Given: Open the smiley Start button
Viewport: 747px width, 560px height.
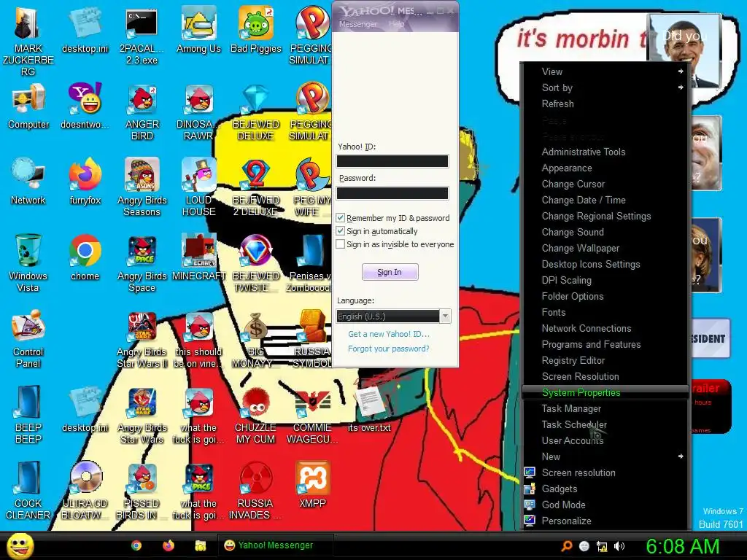Looking at the screenshot, I should [x=20, y=546].
